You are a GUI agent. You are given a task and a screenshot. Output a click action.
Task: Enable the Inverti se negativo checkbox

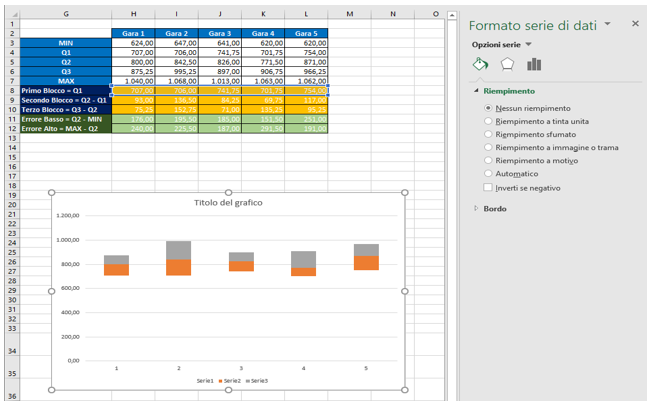pyautogui.click(x=488, y=187)
